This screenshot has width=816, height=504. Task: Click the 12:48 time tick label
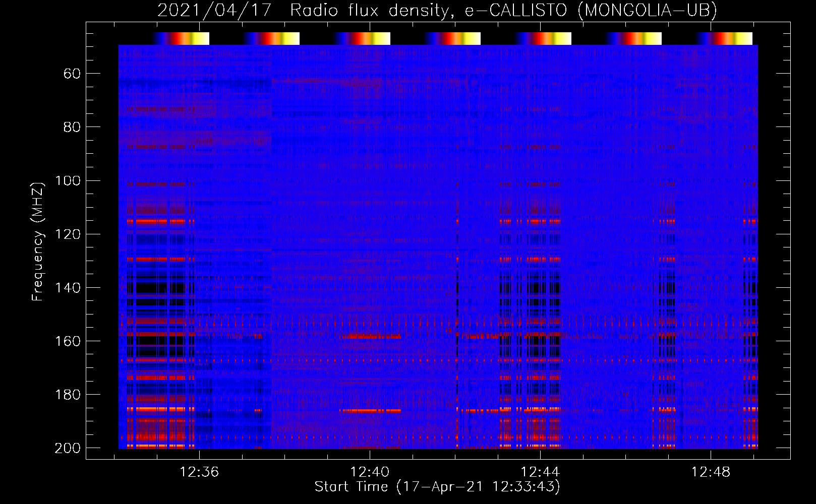pos(711,472)
